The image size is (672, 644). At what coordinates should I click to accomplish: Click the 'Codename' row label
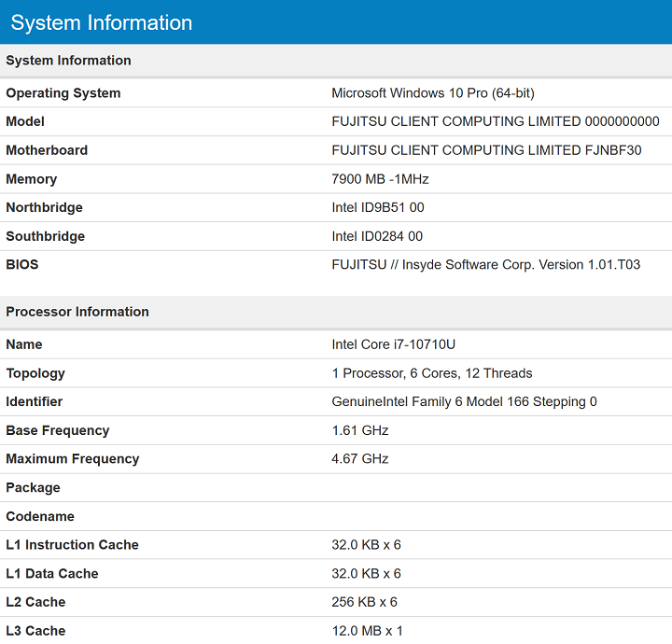[x=40, y=517]
